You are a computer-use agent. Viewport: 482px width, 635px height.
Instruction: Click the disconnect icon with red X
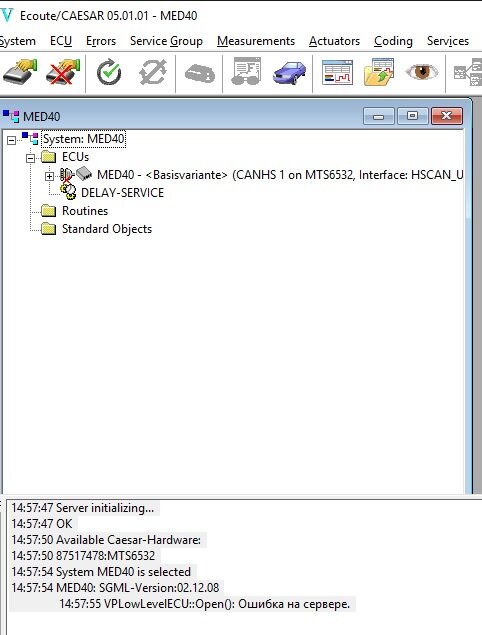(x=63, y=72)
